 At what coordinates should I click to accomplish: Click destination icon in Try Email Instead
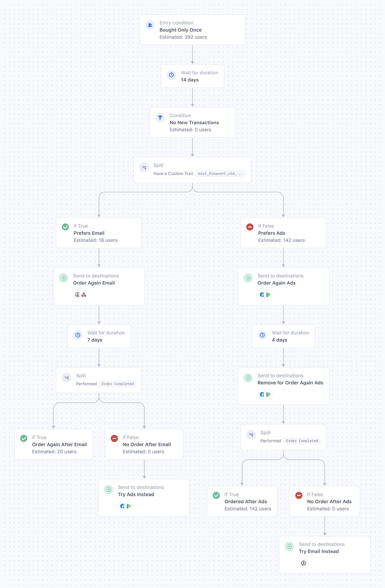click(x=304, y=563)
